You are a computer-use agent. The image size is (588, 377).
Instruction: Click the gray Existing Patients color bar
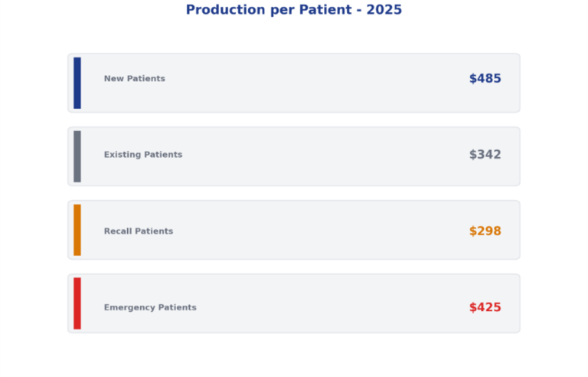click(77, 156)
